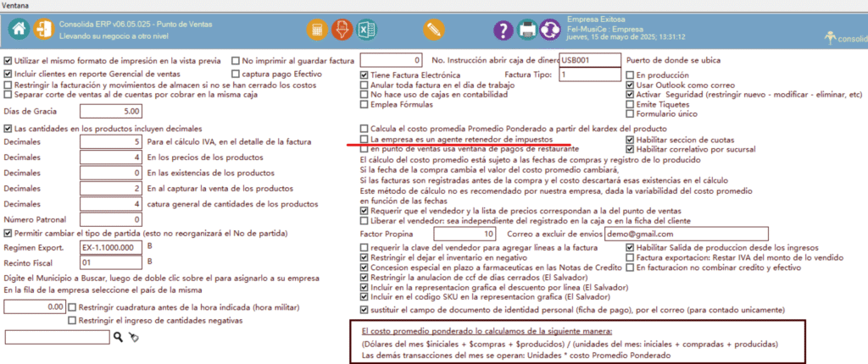Open help with the question mark icon
This screenshot has width=868, height=364.
coord(502,30)
